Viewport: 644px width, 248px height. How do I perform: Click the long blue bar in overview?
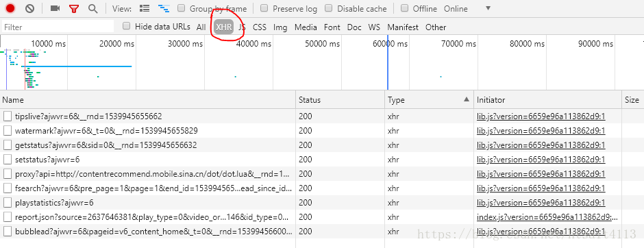click(77, 66)
